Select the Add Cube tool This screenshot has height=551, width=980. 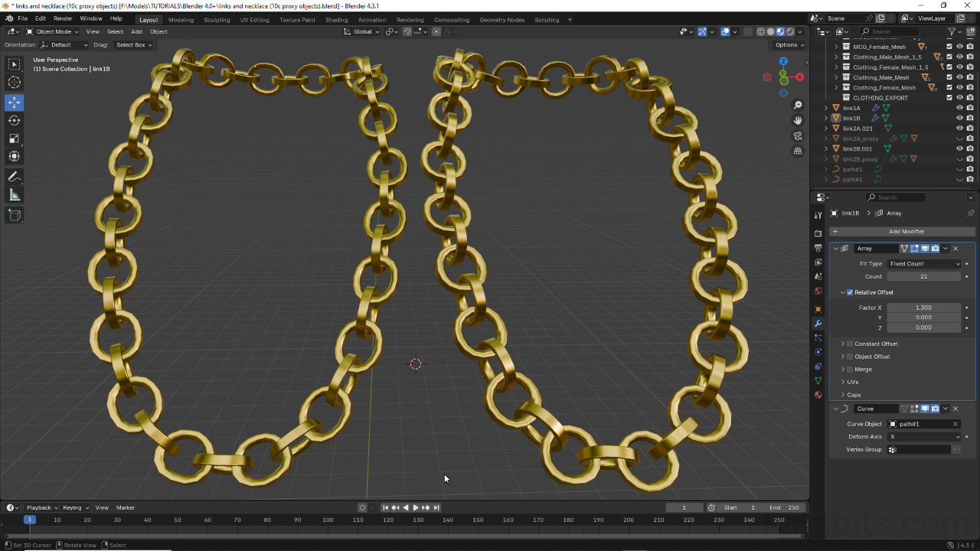click(15, 215)
